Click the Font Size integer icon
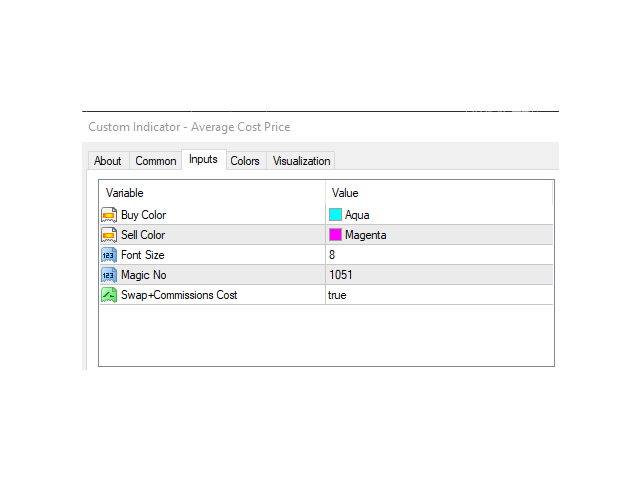The width and height of the screenshot is (640, 480). (109, 255)
